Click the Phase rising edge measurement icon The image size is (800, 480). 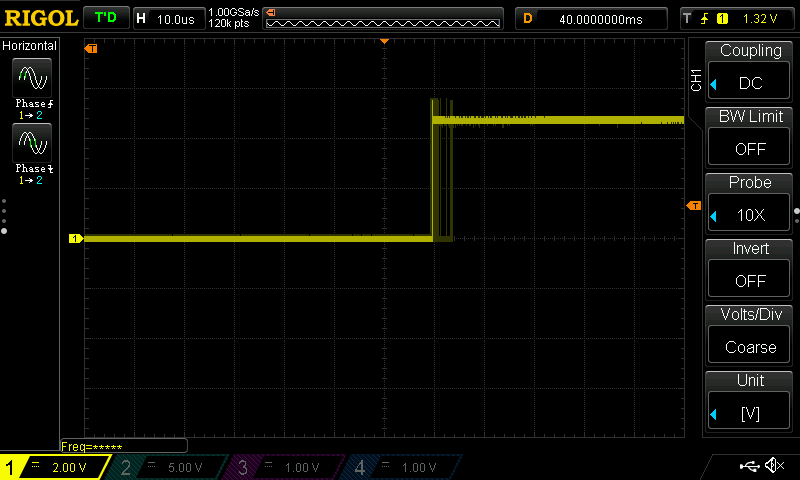point(32,78)
